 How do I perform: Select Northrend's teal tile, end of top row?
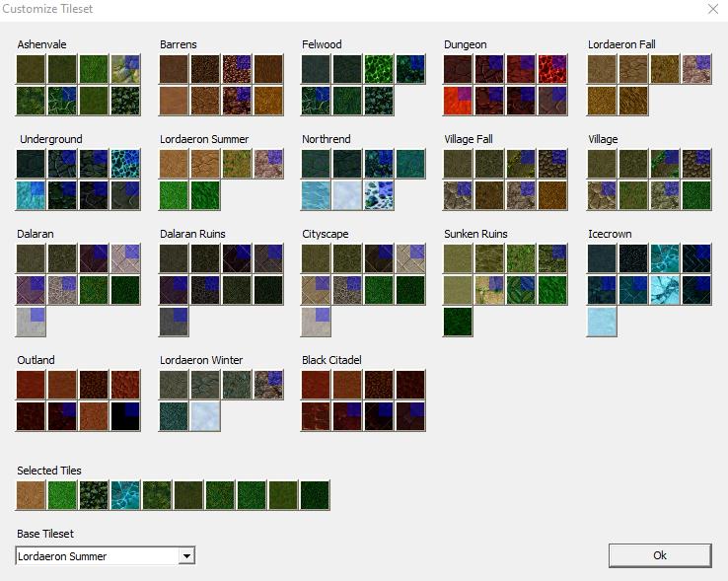coord(410,164)
